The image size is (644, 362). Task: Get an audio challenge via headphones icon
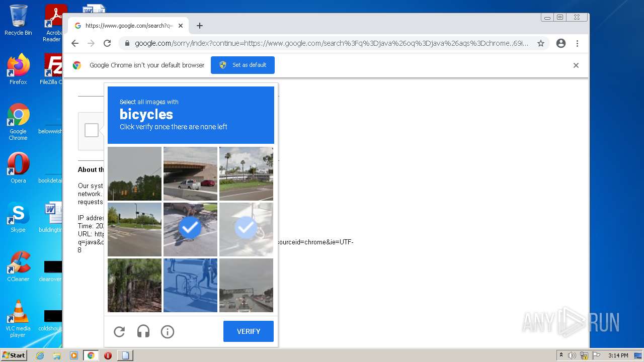tap(143, 332)
